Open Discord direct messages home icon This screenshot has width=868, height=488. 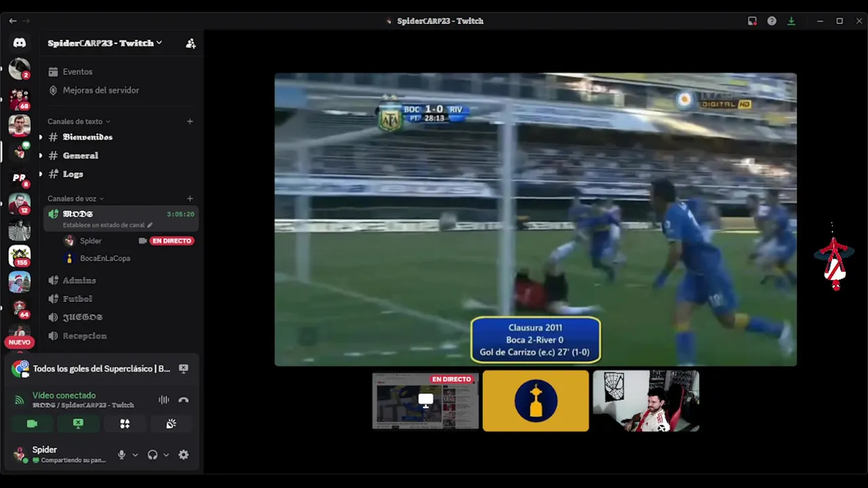tap(20, 43)
